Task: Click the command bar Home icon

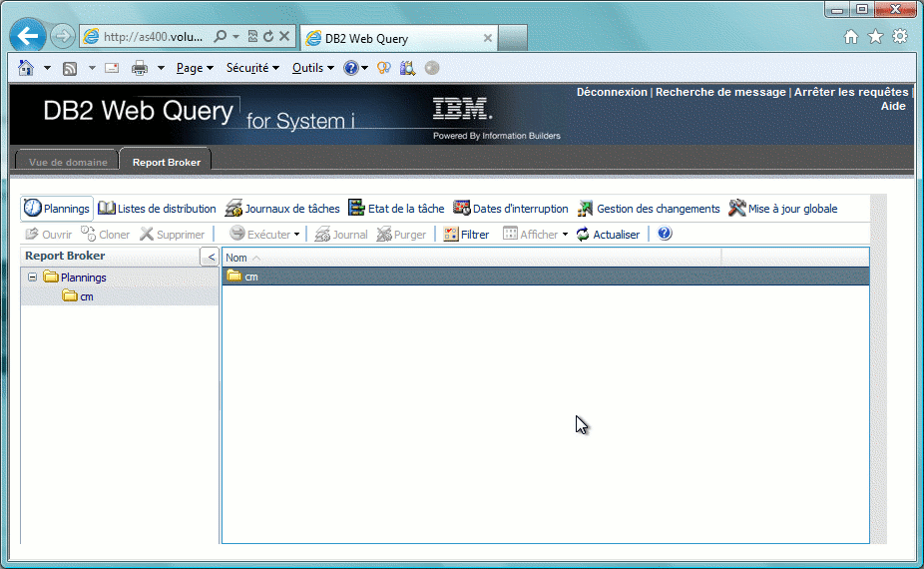Action: click(x=26, y=68)
